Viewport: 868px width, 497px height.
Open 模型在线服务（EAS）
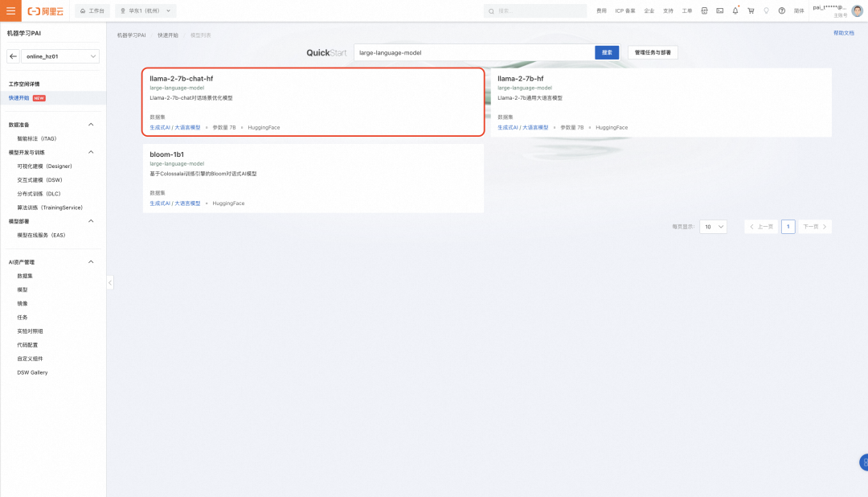point(41,235)
